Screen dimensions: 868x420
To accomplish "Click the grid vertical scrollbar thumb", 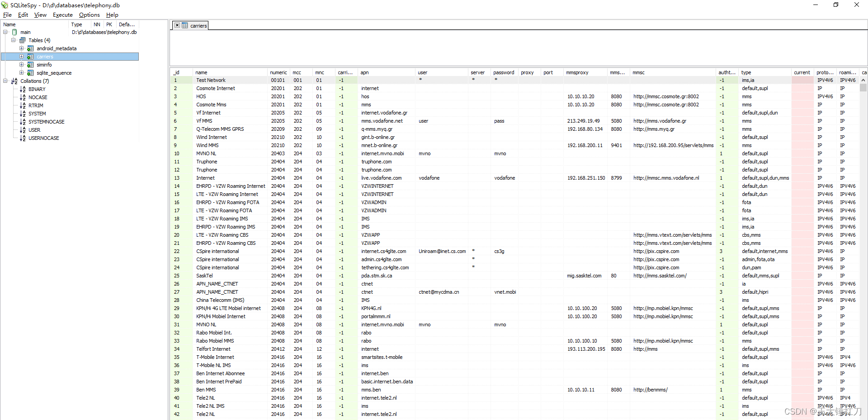I will 863,88.
